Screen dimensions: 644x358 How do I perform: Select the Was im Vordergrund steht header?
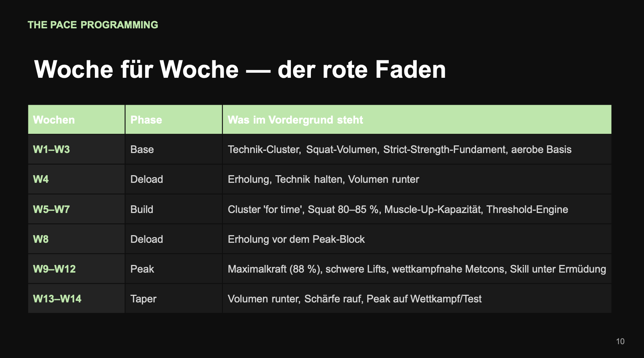point(417,120)
